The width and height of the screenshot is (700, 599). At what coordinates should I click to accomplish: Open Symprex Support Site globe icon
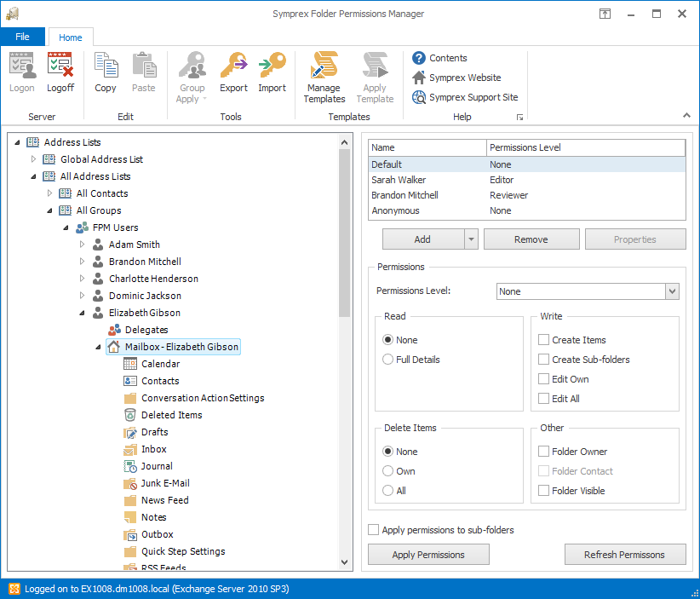tap(419, 97)
